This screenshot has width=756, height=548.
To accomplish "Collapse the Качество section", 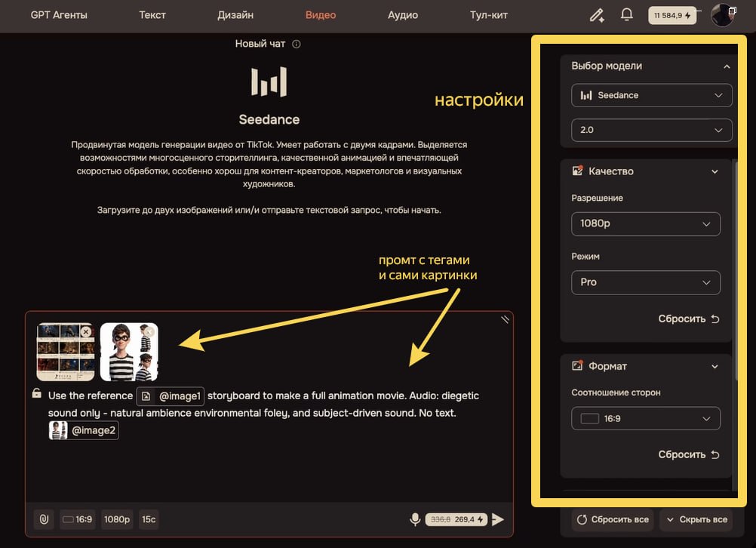I will click(715, 172).
